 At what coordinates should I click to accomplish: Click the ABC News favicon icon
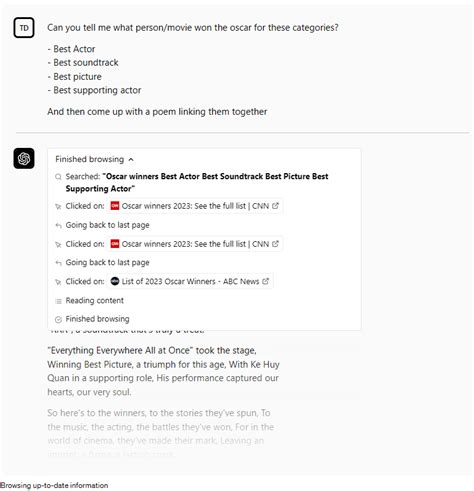[x=115, y=281]
